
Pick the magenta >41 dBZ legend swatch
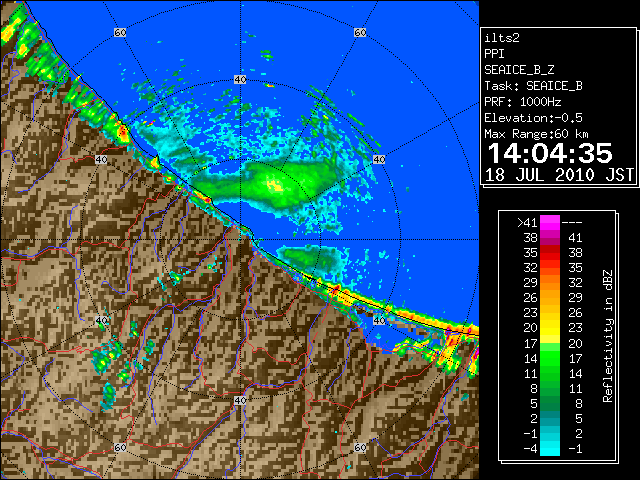(550, 223)
